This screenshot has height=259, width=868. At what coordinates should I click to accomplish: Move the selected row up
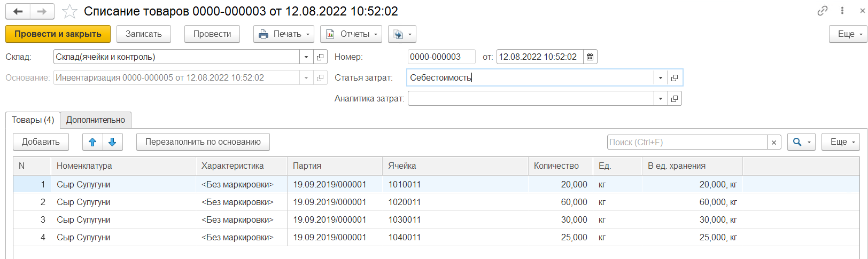coord(92,142)
